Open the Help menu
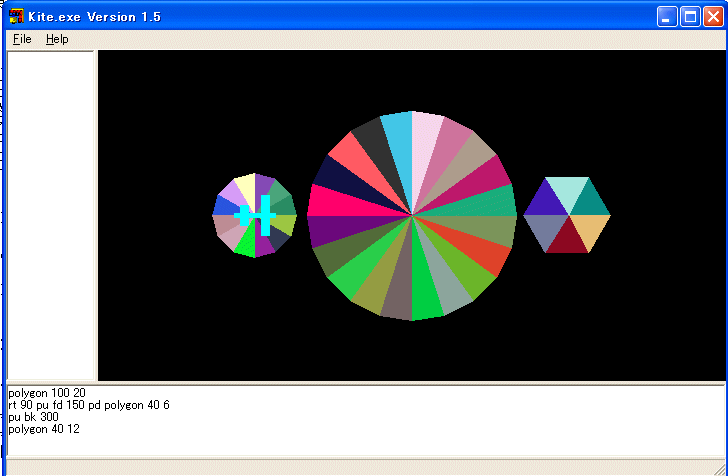728x476 pixels. coord(57,39)
